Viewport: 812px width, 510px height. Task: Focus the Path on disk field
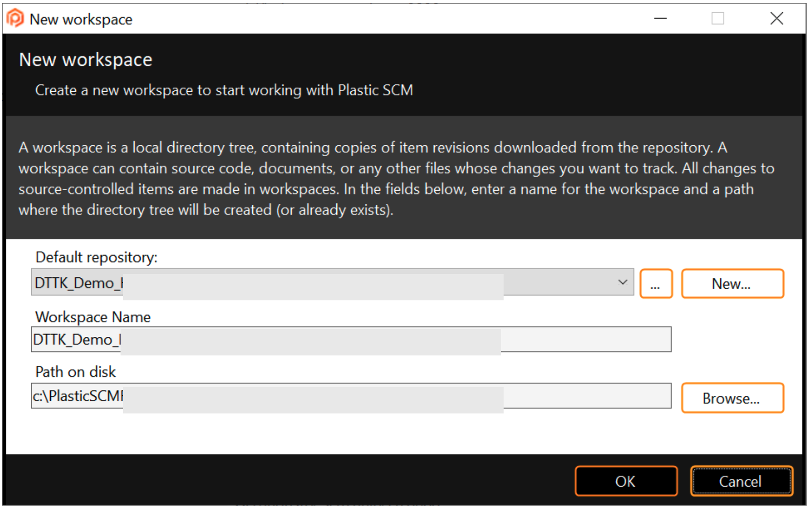(x=351, y=396)
